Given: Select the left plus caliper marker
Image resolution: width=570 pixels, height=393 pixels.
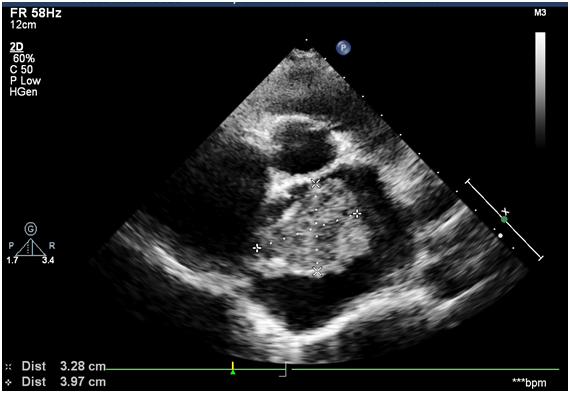Looking at the screenshot, I should 257,248.
